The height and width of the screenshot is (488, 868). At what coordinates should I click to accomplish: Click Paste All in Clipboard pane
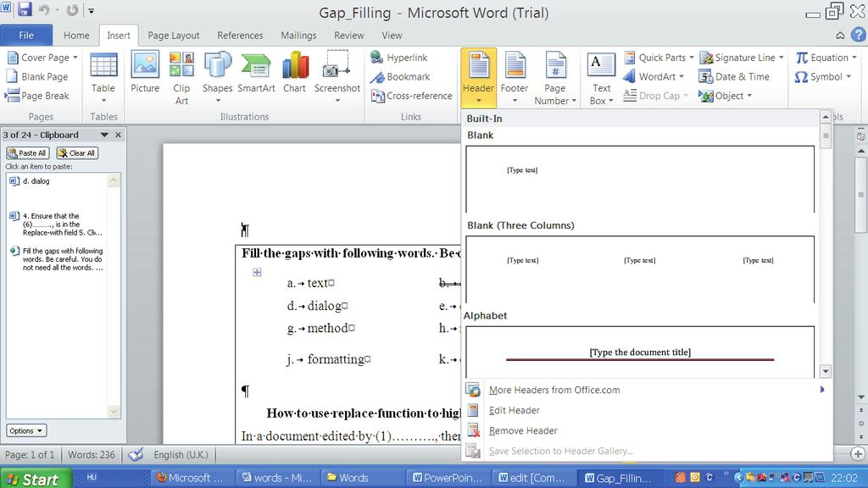[x=28, y=153]
